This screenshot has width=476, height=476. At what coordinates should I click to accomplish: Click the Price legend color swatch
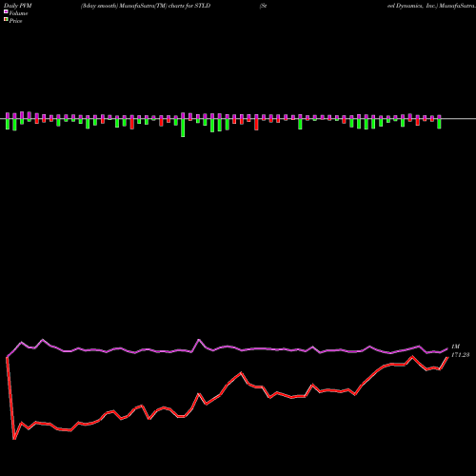click(x=6, y=20)
